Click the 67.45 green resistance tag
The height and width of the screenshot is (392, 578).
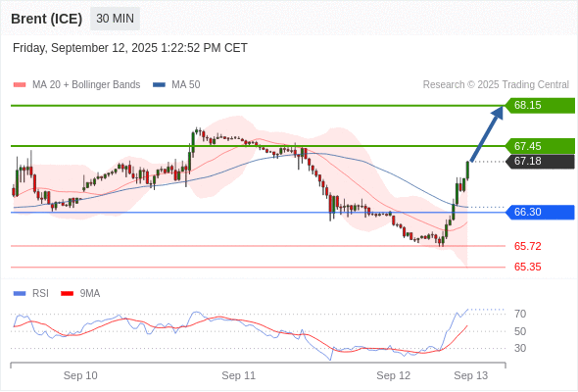tap(540, 146)
